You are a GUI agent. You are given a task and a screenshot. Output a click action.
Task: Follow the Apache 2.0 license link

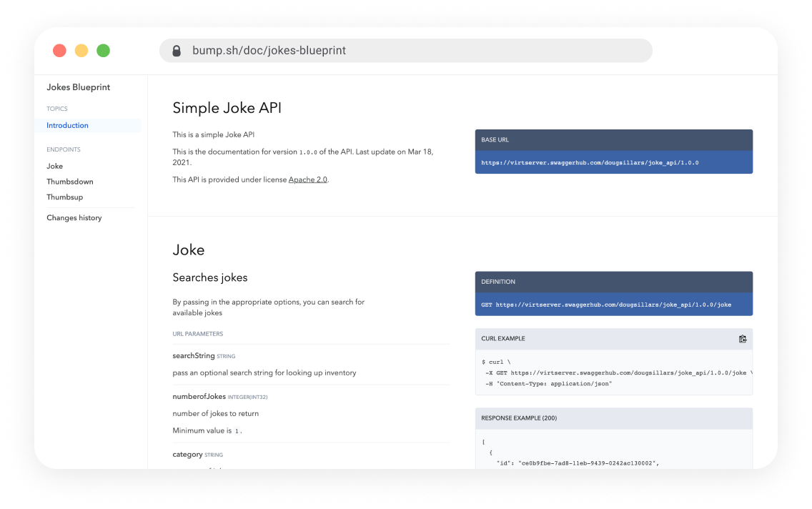(x=307, y=180)
